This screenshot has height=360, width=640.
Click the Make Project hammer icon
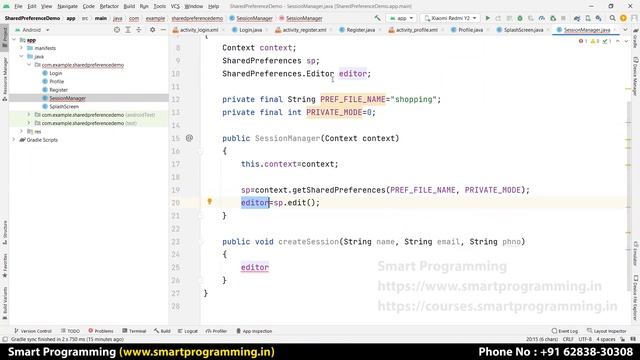(377, 18)
